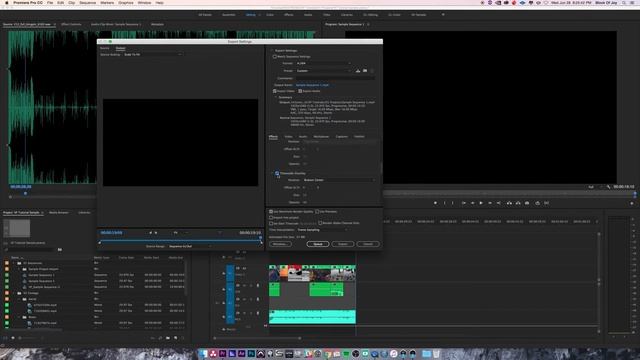This screenshot has width=640, height=360.
Task: Enable the Use Previews checkbox
Action: tap(317, 212)
